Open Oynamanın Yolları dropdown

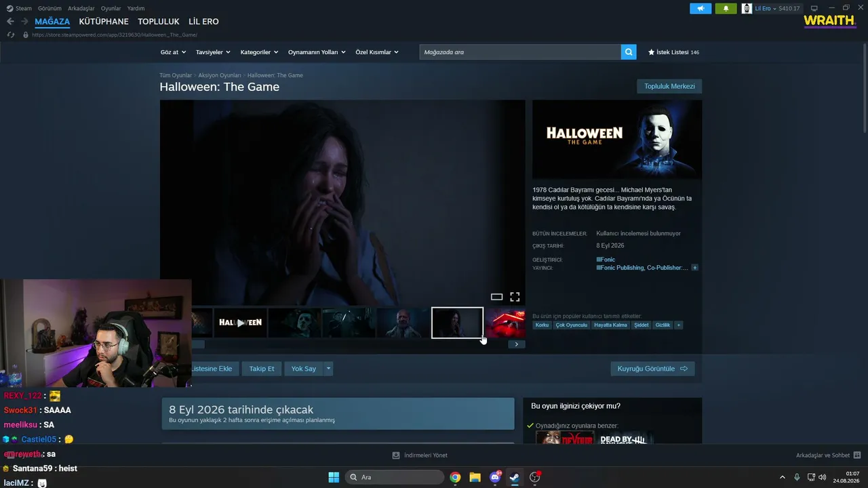pos(317,52)
